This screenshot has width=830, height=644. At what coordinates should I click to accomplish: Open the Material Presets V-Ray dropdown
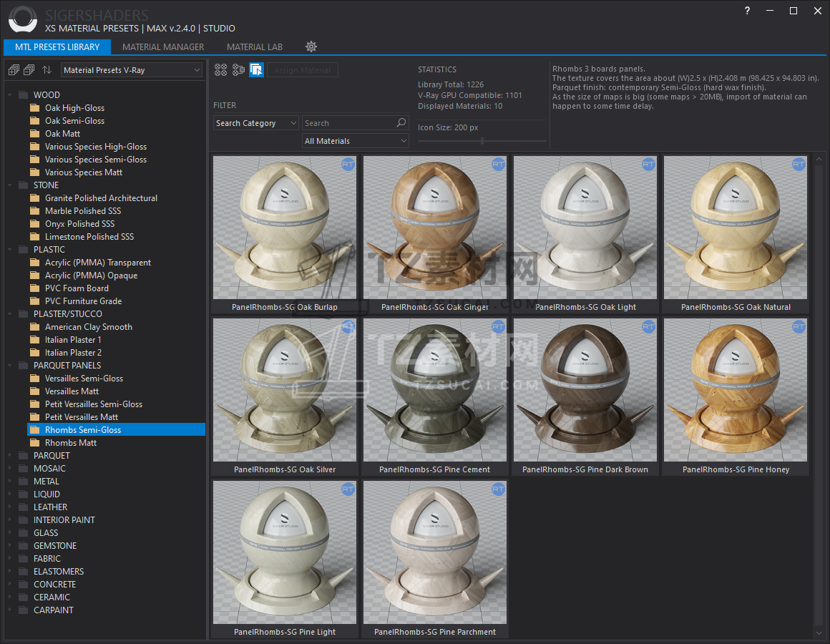pos(132,70)
